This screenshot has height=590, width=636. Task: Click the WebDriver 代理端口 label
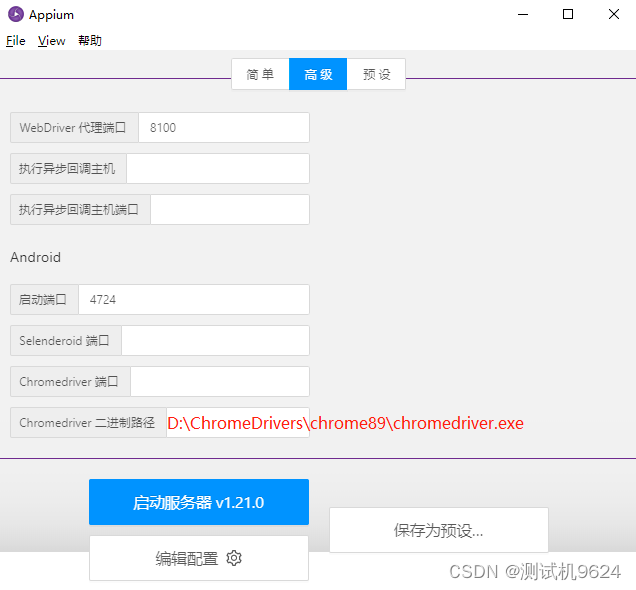coord(73,128)
